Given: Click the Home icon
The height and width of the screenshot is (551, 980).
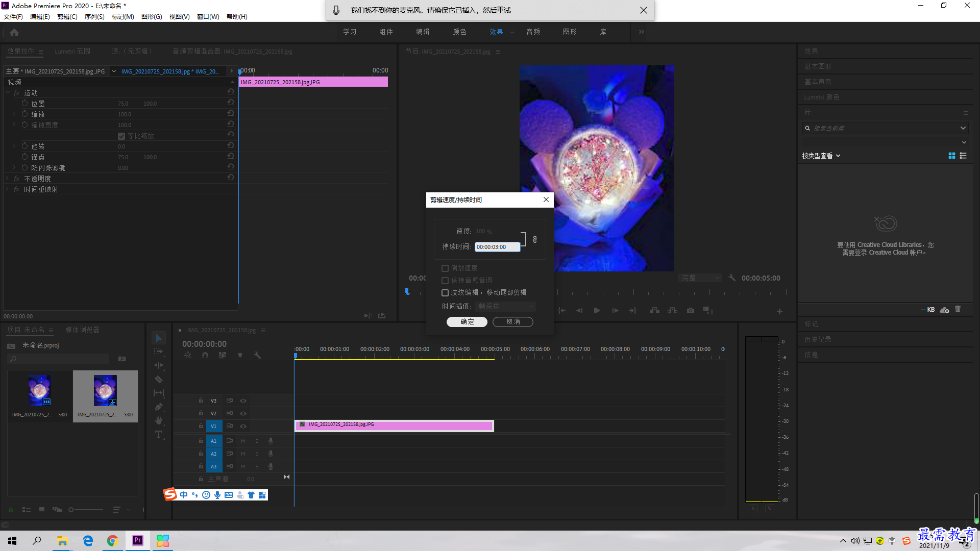Looking at the screenshot, I should (14, 32).
